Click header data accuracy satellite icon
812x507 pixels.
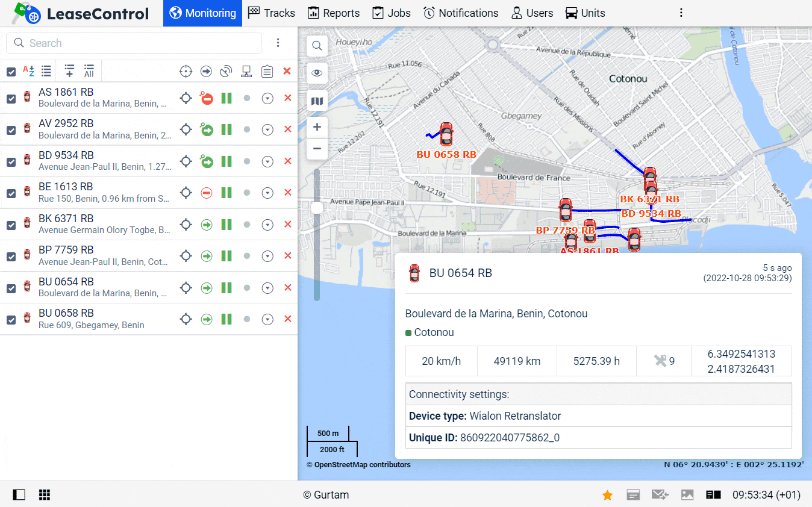pyautogui.click(x=226, y=72)
